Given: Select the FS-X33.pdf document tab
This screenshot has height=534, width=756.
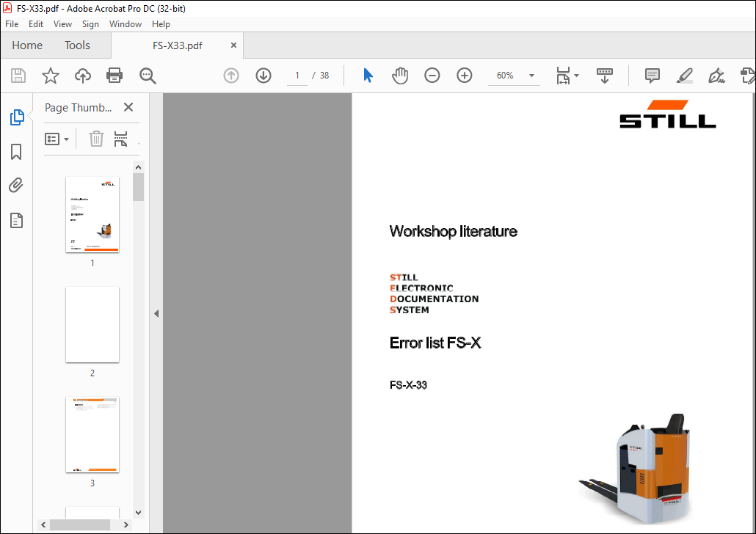Looking at the screenshot, I should click(178, 45).
